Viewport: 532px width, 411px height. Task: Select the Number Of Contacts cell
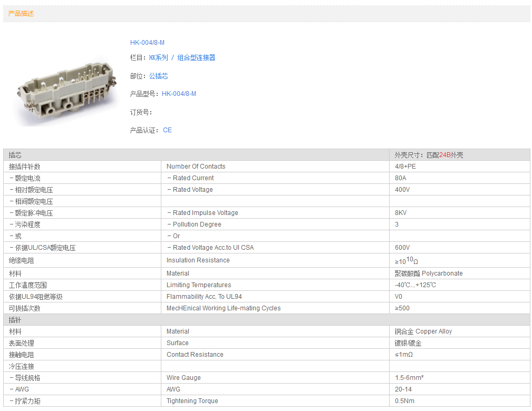(196, 167)
